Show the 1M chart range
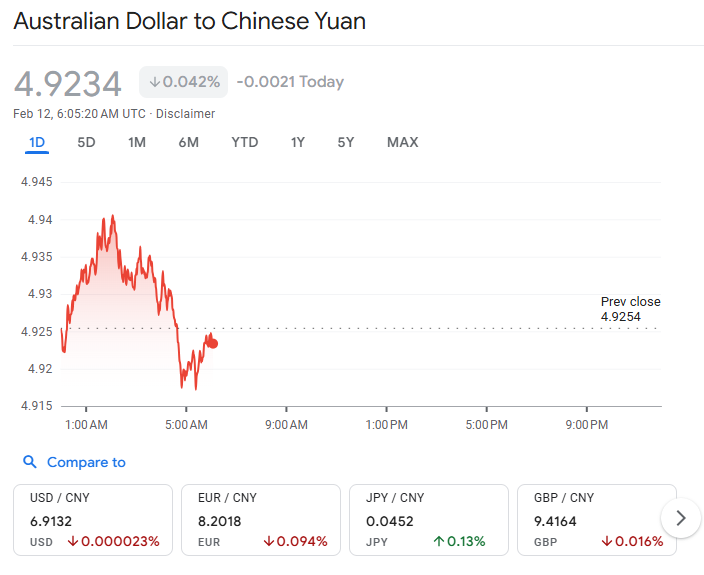704x575 pixels. 137,142
